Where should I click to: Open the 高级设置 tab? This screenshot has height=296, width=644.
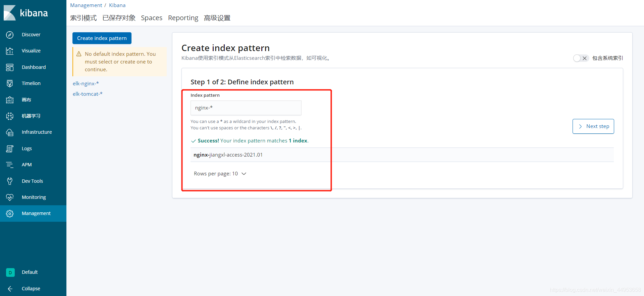point(217,18)
